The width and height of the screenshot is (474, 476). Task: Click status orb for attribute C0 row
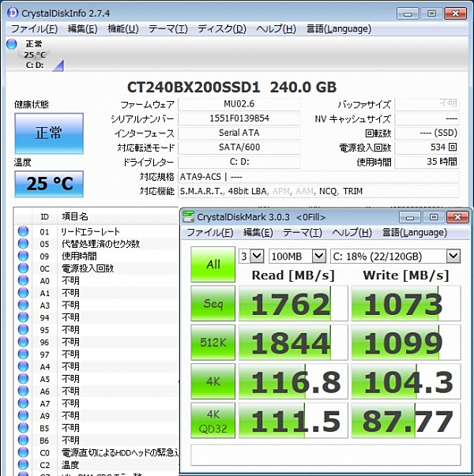(x=23, y=452)
